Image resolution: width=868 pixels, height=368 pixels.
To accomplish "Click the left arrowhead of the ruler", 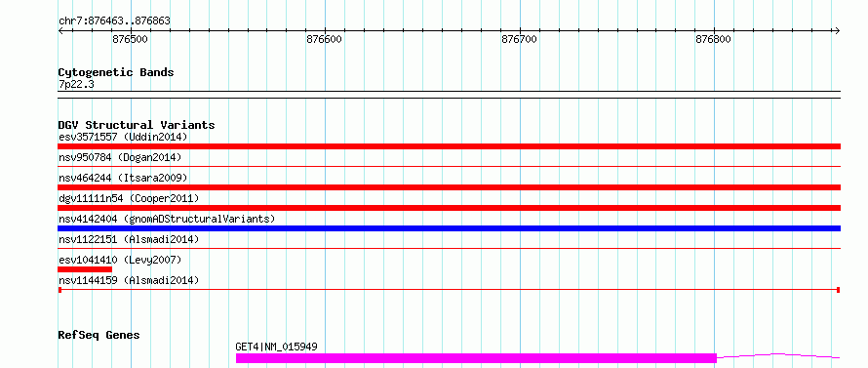I will click(x=60, y=30).
